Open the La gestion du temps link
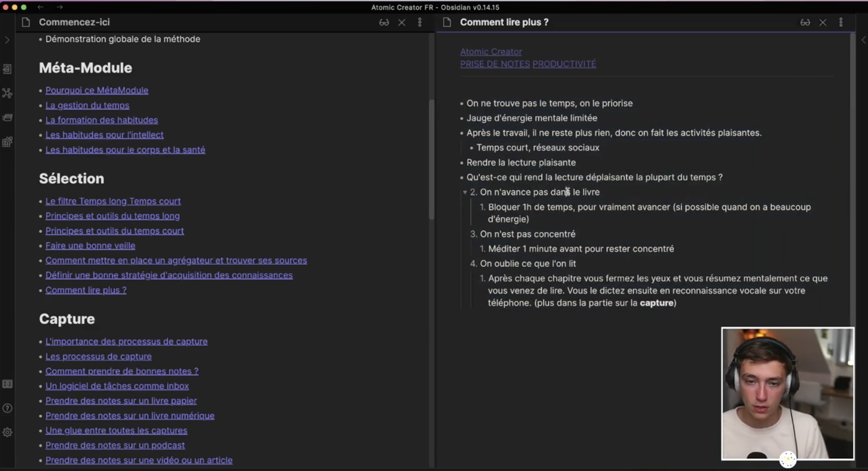The width and height of the screenshot is (868, 471). click(x=87, y=105)
